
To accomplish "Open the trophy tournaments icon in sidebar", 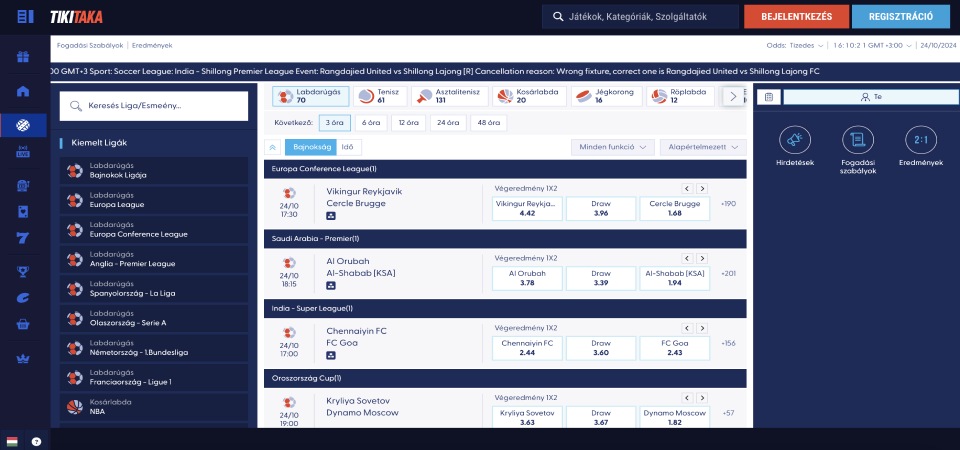I will (23, 272).
